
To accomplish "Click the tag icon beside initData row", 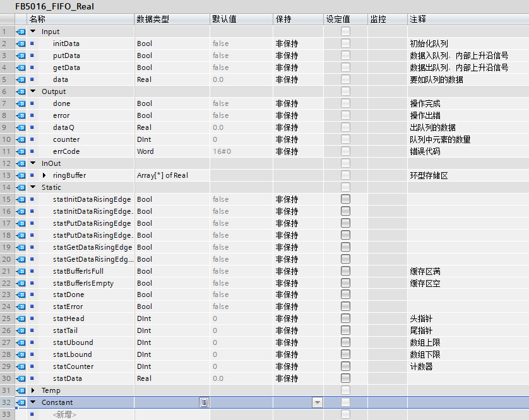I will click(x=21, y=44).
